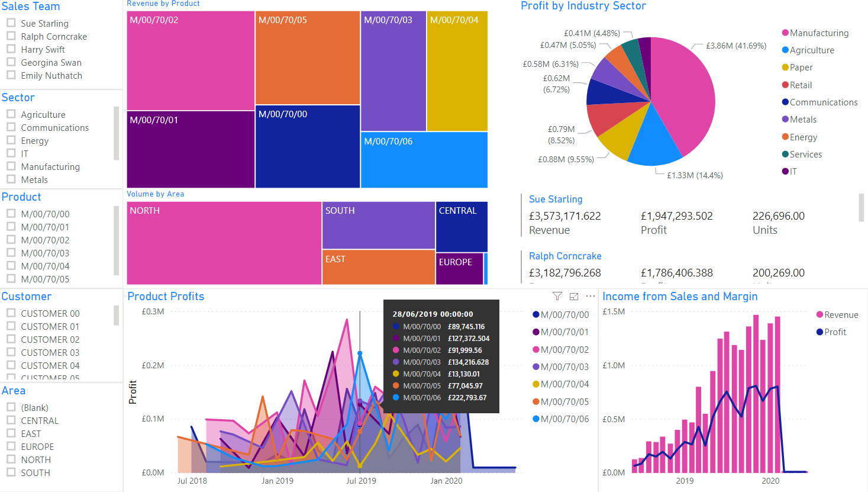
Task: Click the Communications legend color marker
Action: [785, 102]
